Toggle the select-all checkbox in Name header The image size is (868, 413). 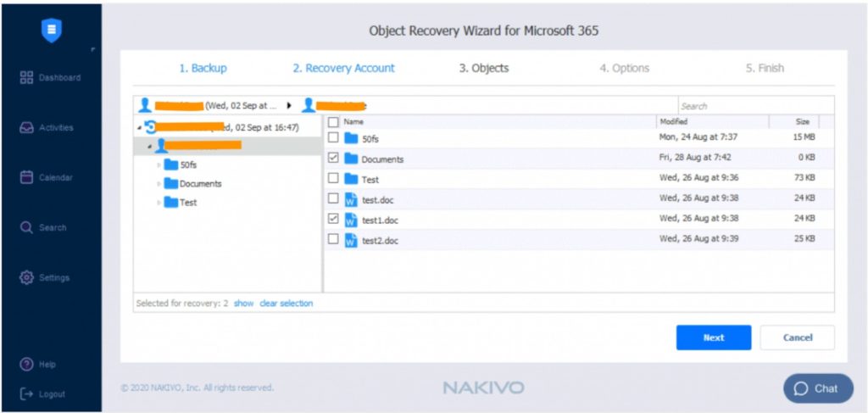point(333,122)
